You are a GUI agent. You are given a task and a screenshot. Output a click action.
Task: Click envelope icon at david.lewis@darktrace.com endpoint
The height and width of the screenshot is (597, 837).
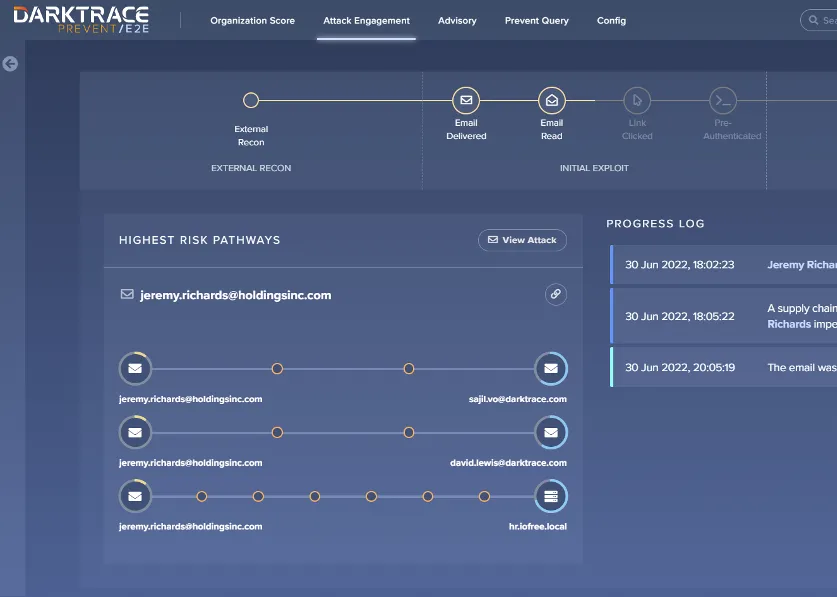point(551,432)
